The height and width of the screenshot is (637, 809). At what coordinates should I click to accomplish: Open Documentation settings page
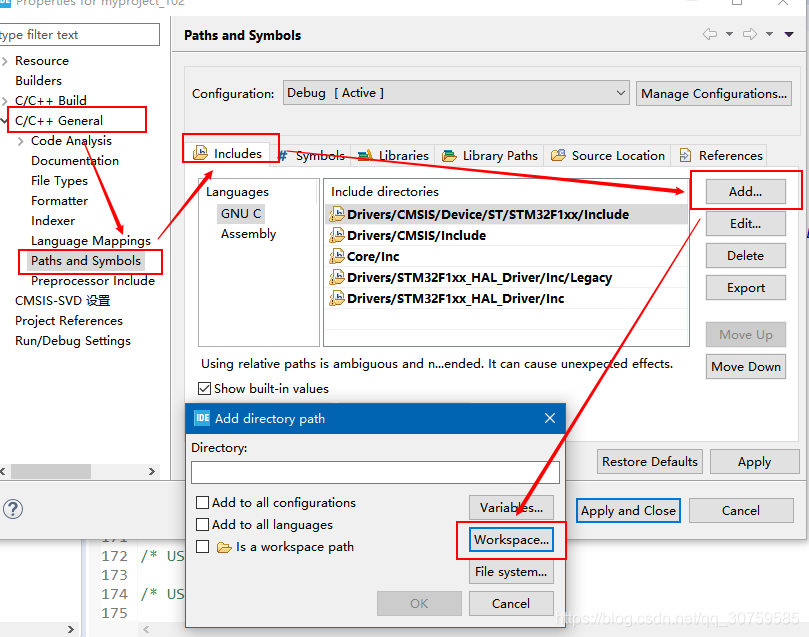click(x=75, y=160)
